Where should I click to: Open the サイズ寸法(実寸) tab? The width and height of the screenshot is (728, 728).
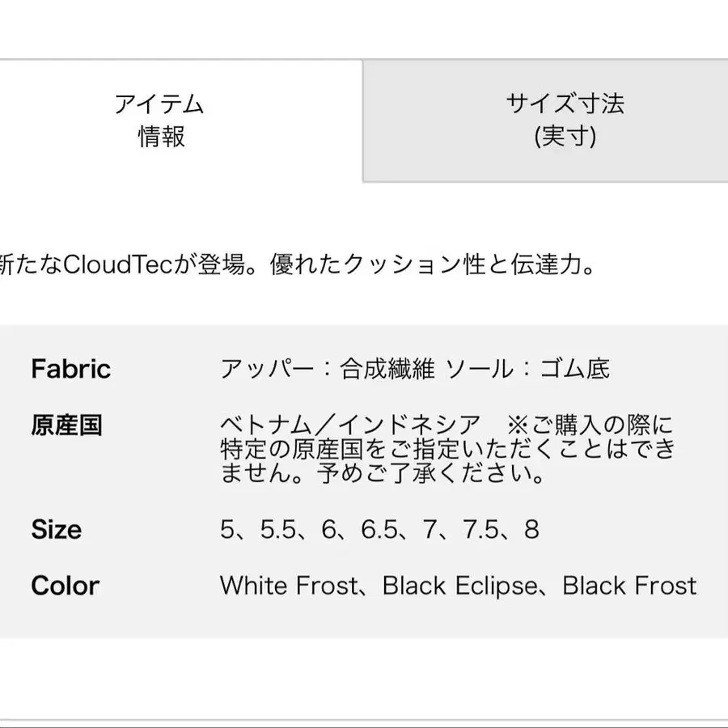point(545,121)
